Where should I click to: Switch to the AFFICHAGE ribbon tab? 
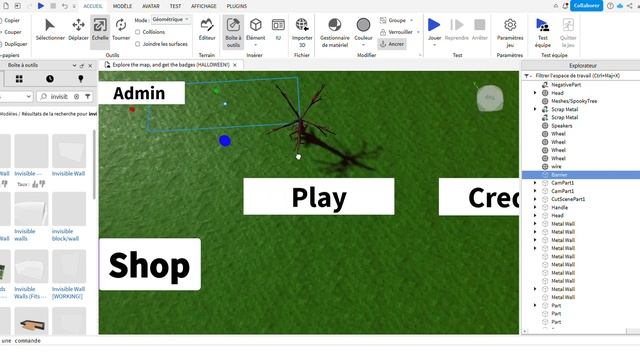[203, 6]
